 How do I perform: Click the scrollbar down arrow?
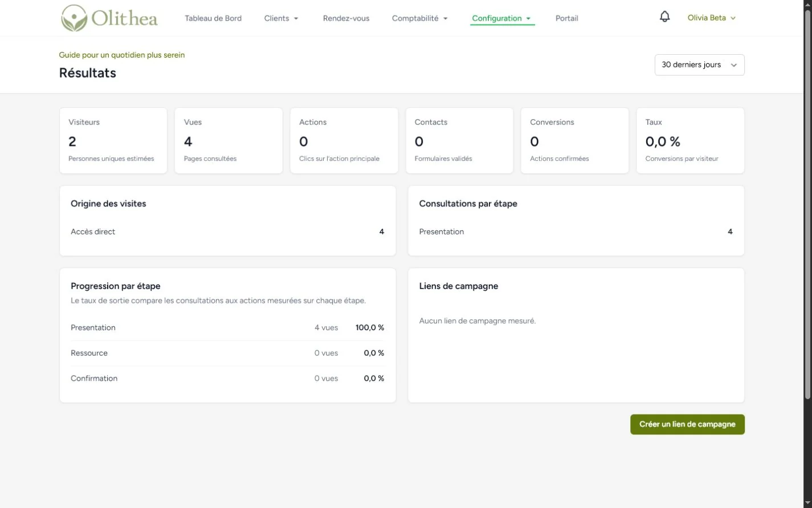tap(807, 503)
